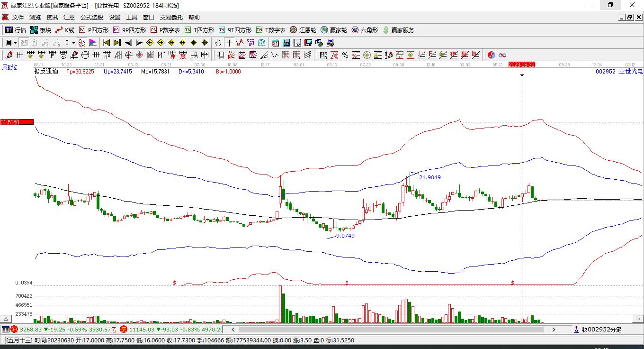644x349 pixels.
Task: Select the percent line drawing tool
Action: tap(345, 55)
